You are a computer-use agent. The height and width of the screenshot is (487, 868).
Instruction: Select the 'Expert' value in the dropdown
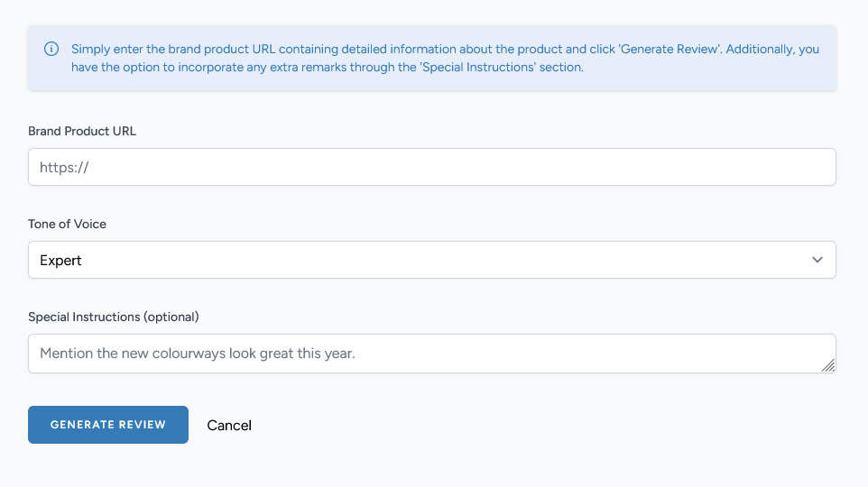tap(61, 261)
